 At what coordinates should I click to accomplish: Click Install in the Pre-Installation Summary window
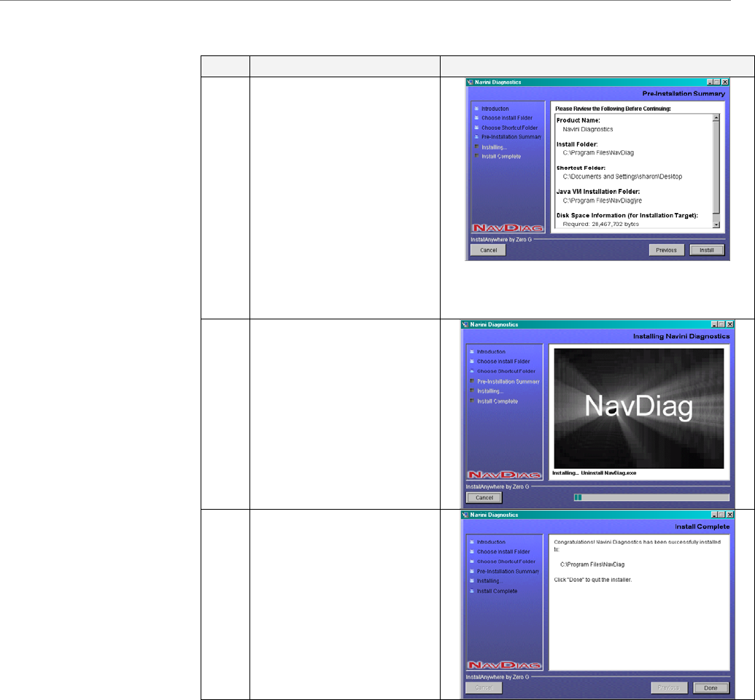[706, 250]
